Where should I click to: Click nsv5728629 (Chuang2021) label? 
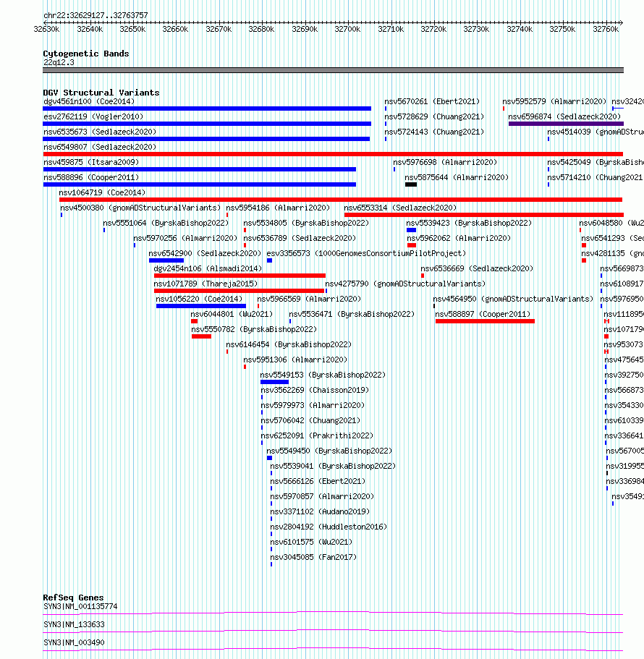pyautogui.click(x=434, y=116)
